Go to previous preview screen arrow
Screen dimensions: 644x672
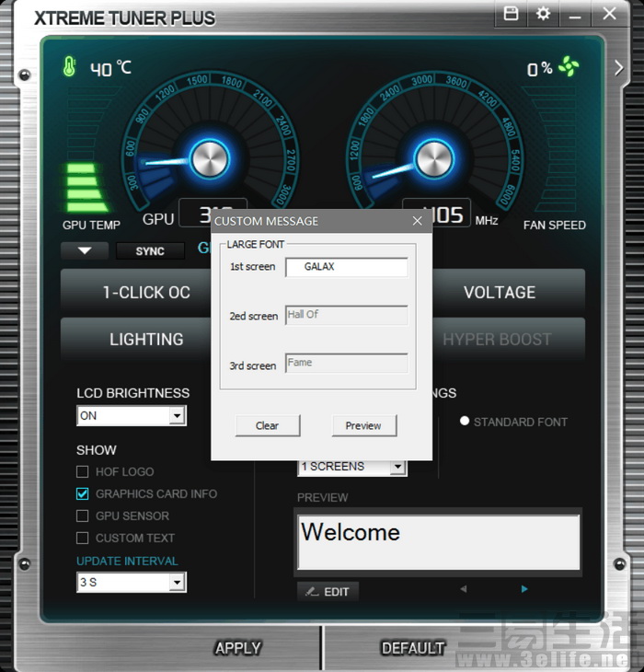click(464, 589)
